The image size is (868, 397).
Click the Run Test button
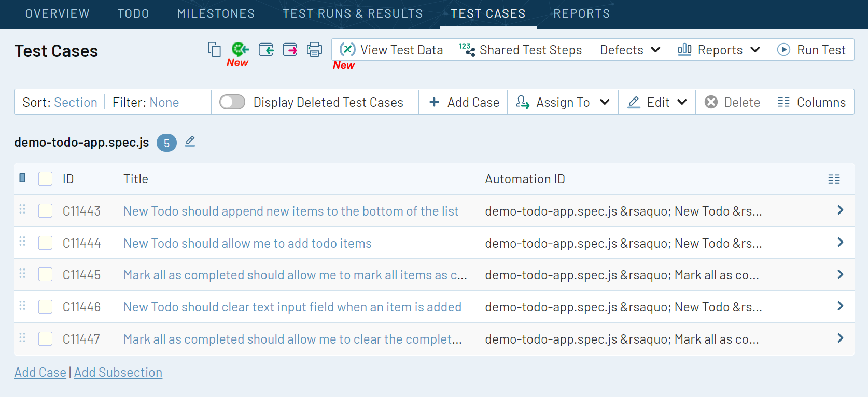coord(811,50)
